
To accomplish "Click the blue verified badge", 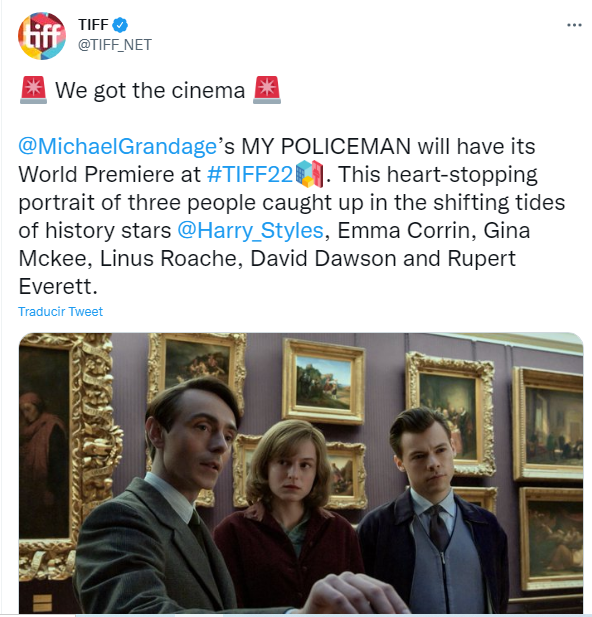I will (x=120, y=25).
